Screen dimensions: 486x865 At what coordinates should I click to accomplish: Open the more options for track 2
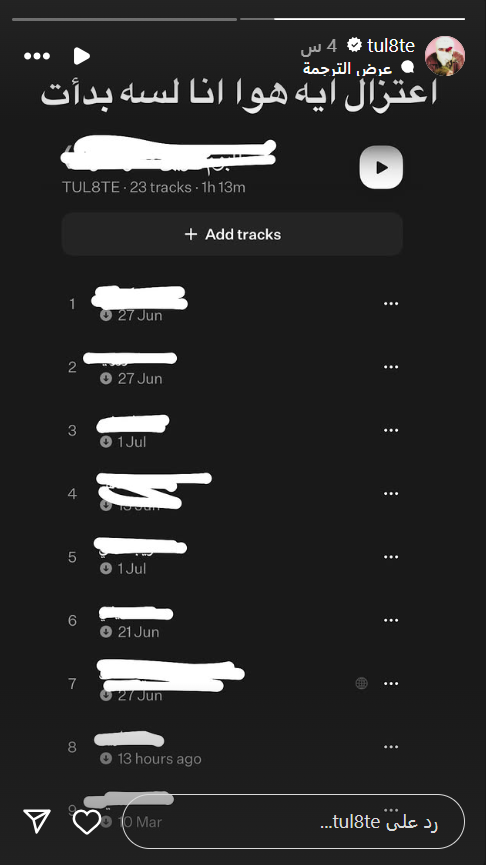(391, 367)
